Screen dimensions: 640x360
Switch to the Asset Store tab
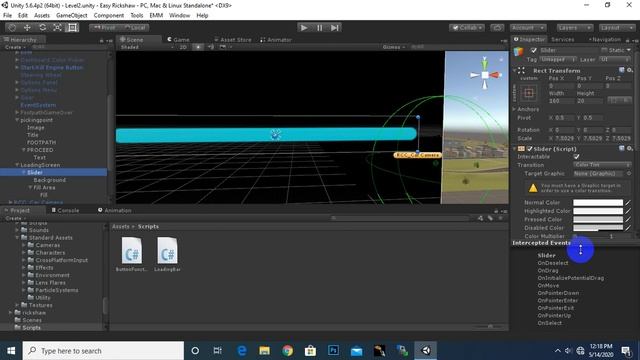[233, 40]
